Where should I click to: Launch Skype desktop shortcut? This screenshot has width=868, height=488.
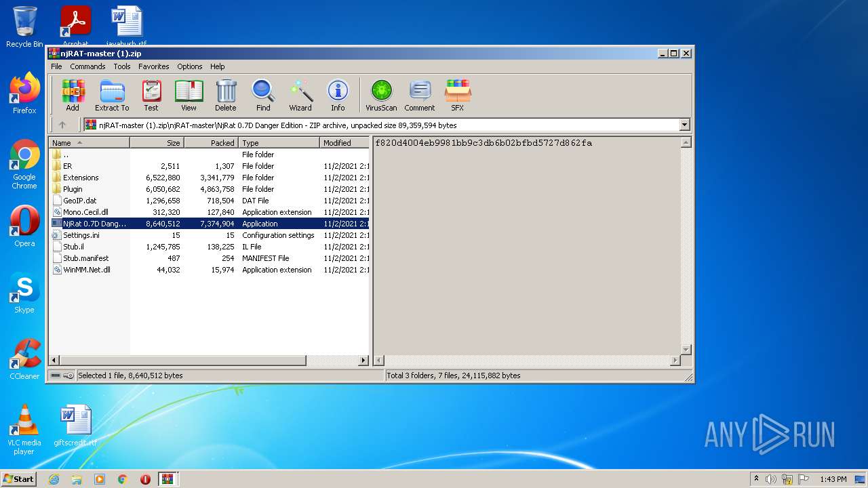24,293
